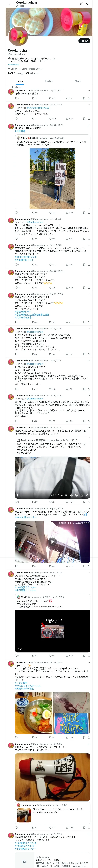Switch to the Media tab

point(78,81)
